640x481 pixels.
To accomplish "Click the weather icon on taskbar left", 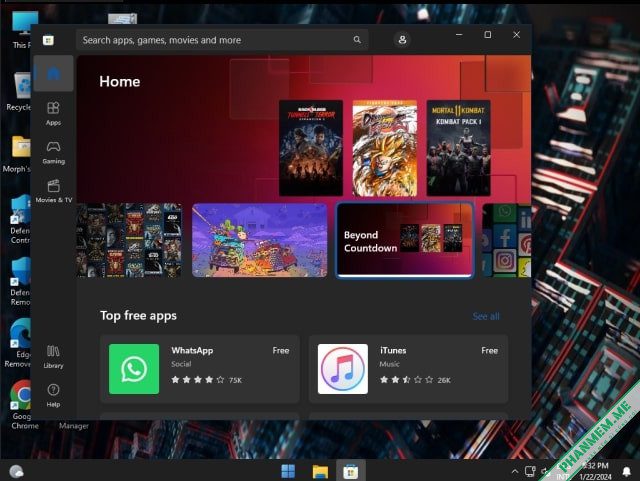I will tap(16, 472).
